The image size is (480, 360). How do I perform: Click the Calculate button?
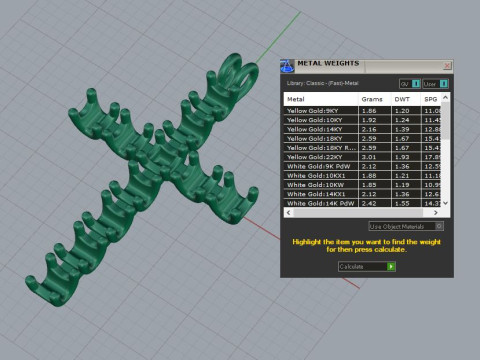point(367,266)
